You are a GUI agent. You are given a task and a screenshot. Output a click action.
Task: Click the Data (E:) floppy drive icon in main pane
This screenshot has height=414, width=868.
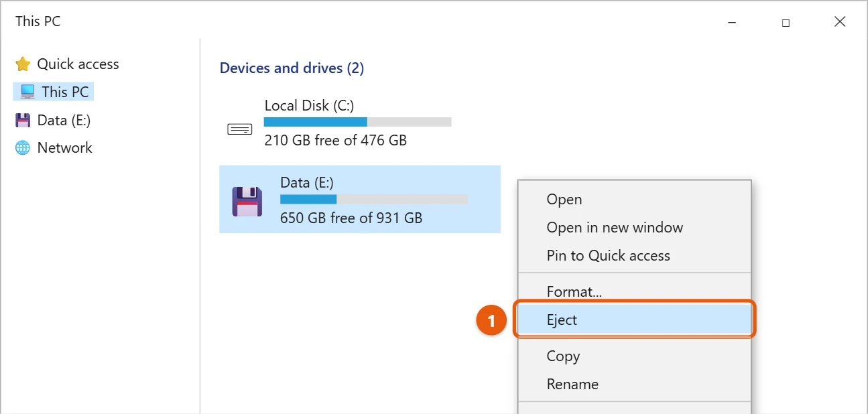coord(247,201)
